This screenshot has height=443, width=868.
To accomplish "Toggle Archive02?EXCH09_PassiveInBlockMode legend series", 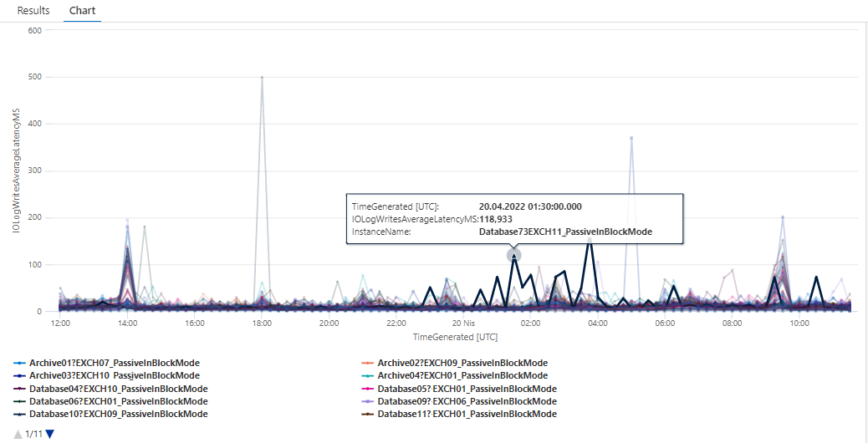I will [454, 364].
